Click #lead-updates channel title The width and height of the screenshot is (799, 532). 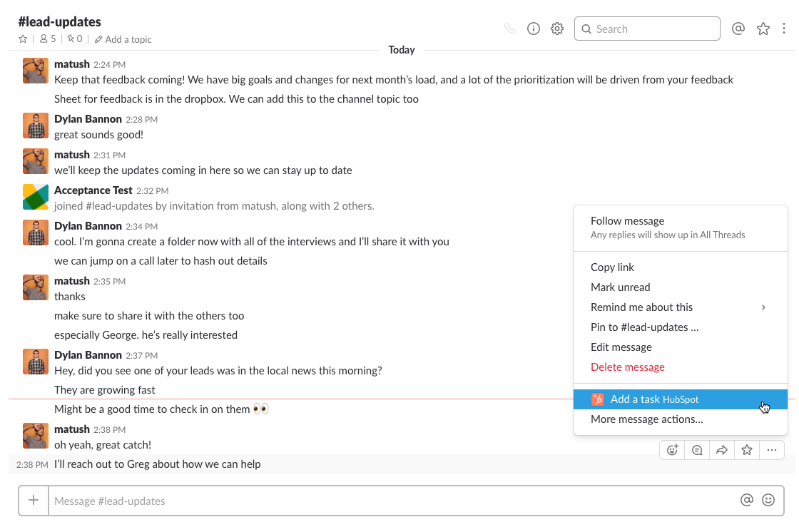(60, 21)
